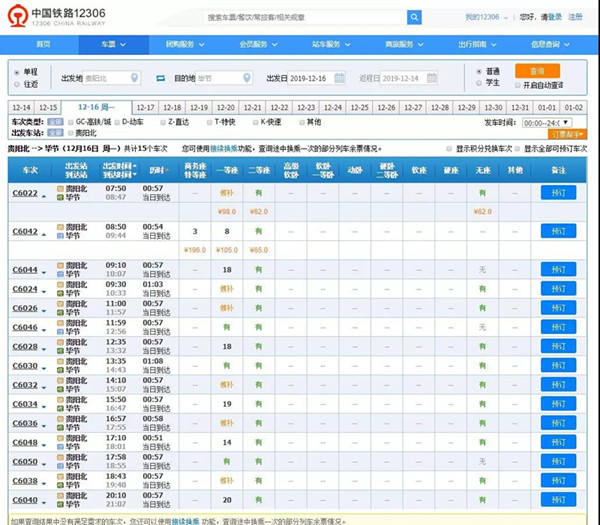
Task: Open the 车票 menu in navigation bar
Action: 108,45
